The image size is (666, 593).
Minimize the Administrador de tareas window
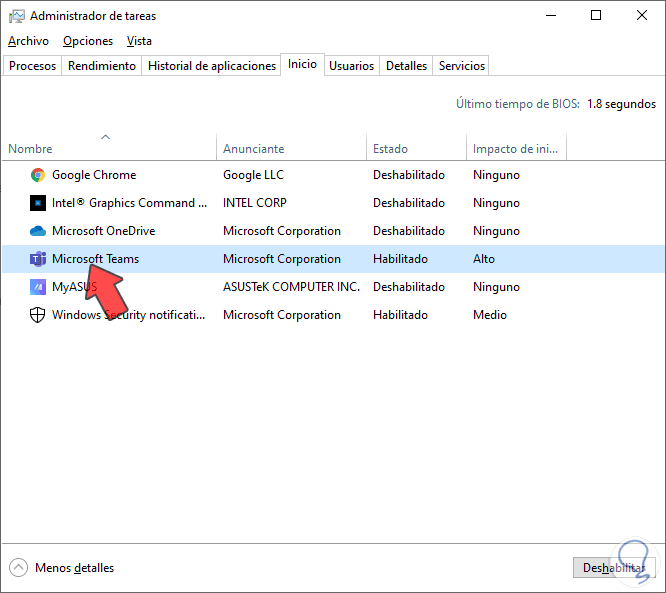click(x=551, y=15)
